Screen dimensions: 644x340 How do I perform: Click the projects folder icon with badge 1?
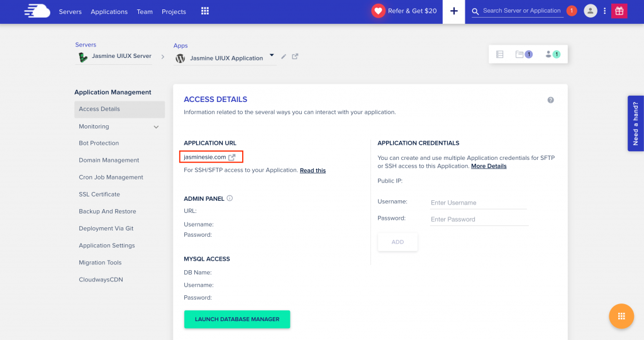pyautogui.click(x=524, y=54)
